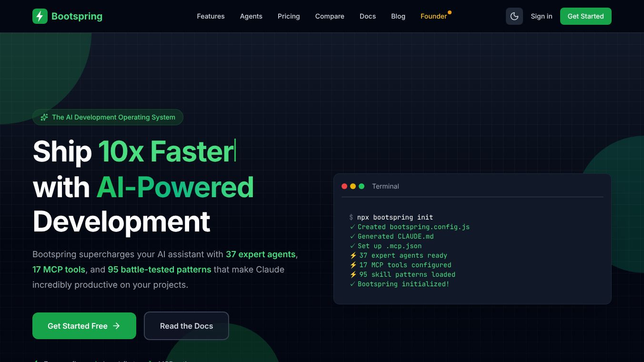Click the lightning icon beside '37 expert agents ready'
Image resolution: width=644 pixels, height=362 pixels.
tap(353, 255)
